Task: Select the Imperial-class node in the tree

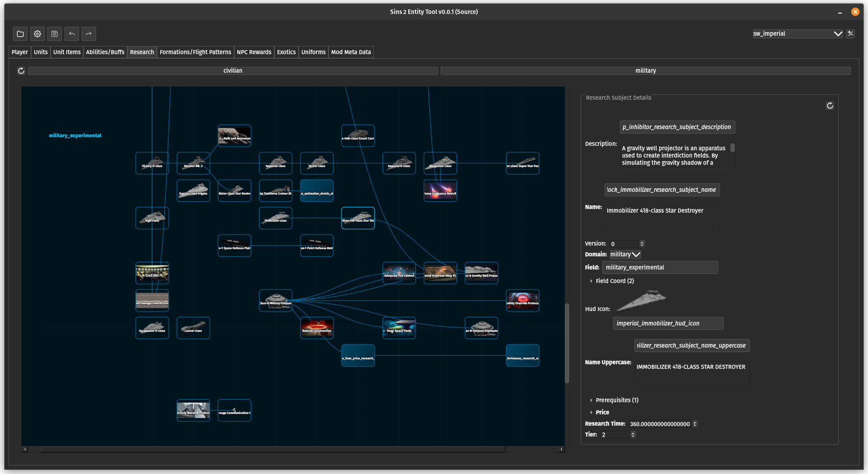Action: click(x=275, y=163)
